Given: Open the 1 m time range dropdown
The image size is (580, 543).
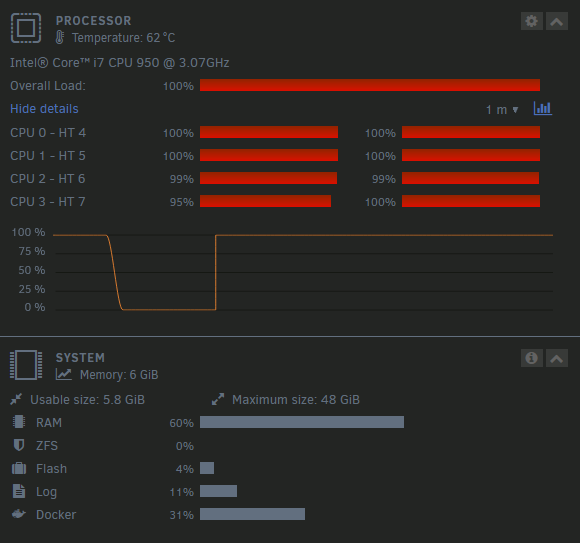Looking at the screenshot, I should pyautogui.click(x=502, y=110).
